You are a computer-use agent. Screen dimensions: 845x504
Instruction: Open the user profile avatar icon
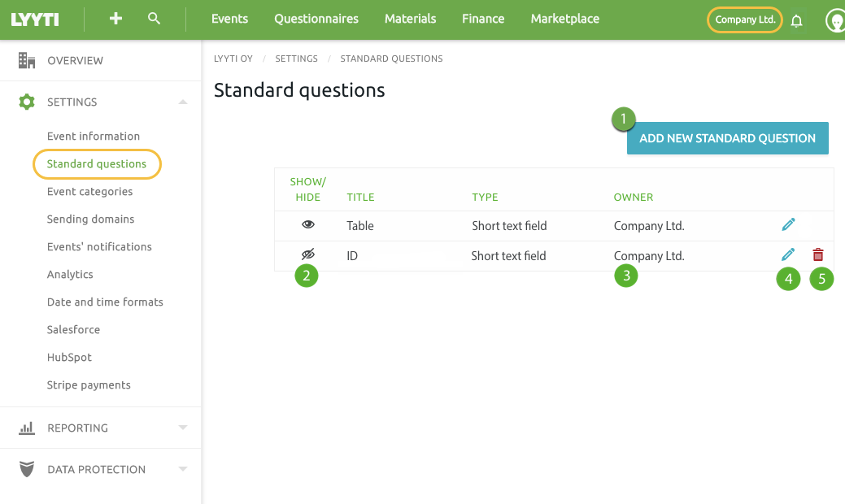click(835, 21)
